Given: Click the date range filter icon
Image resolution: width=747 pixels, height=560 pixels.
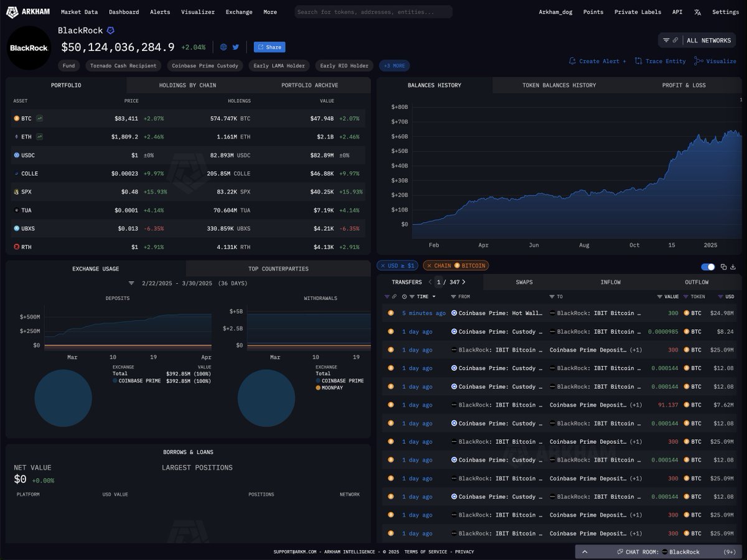Looking at the screenshot, I should tap(131, 283).
